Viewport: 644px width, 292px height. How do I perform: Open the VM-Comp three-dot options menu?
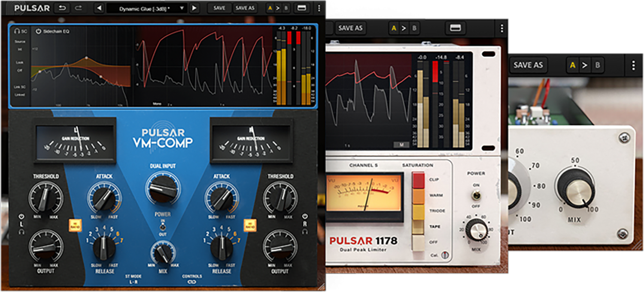click(x=319, y=8)
